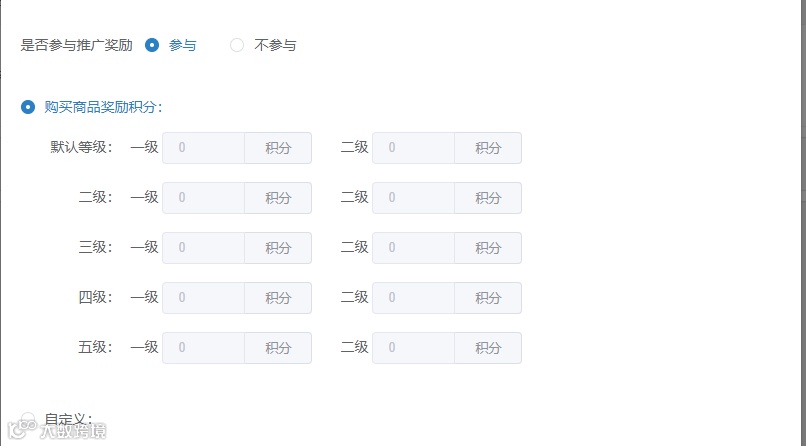Click the 五级 row 一级 points input

tap(204, 348)
